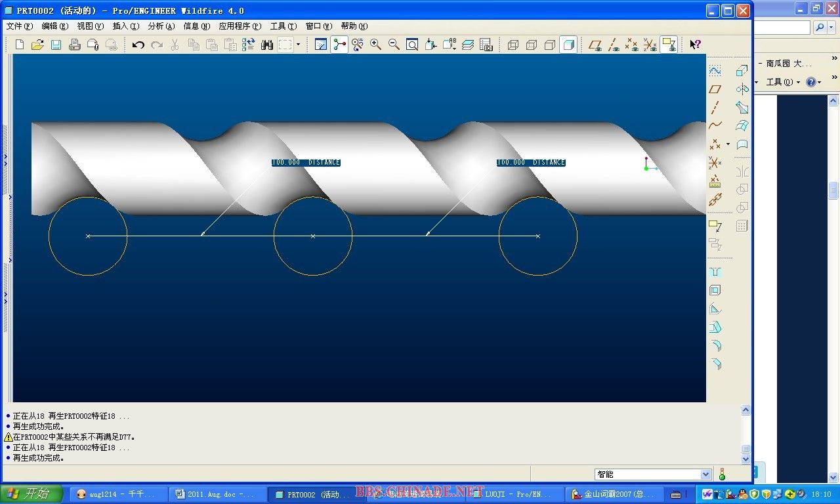Open the binoculars Find tool
Viewport: 840px width, 504px height.
click(266, 45)
